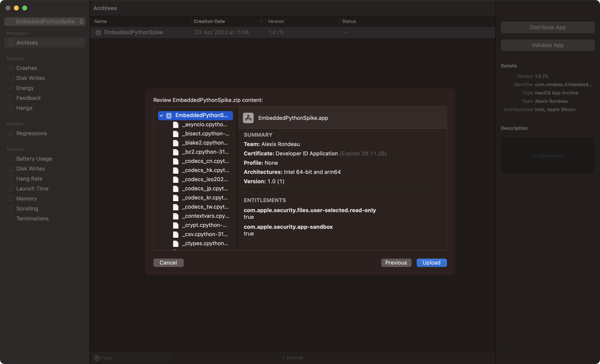This screenshot has width=600, height=364.
Task: Click the file icon beside _bz2.cpython-31
Action: click(x=175, y=152)
